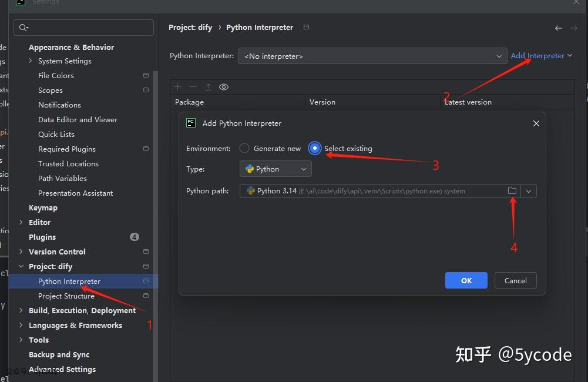This screenshot has width=588, height=382.
Task: Click Project: dify breadcrumb
Action: [190, 28]
